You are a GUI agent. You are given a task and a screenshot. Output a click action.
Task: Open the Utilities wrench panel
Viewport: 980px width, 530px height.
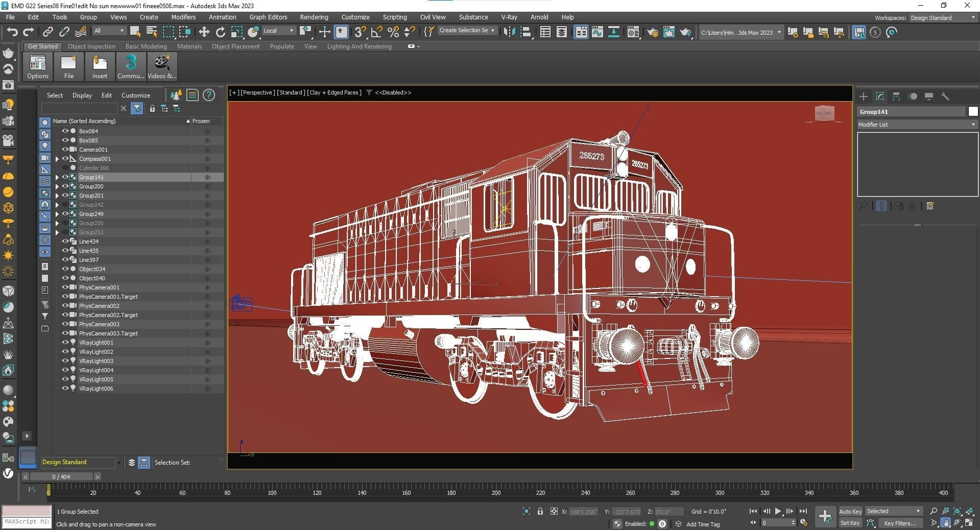[945, 97]
